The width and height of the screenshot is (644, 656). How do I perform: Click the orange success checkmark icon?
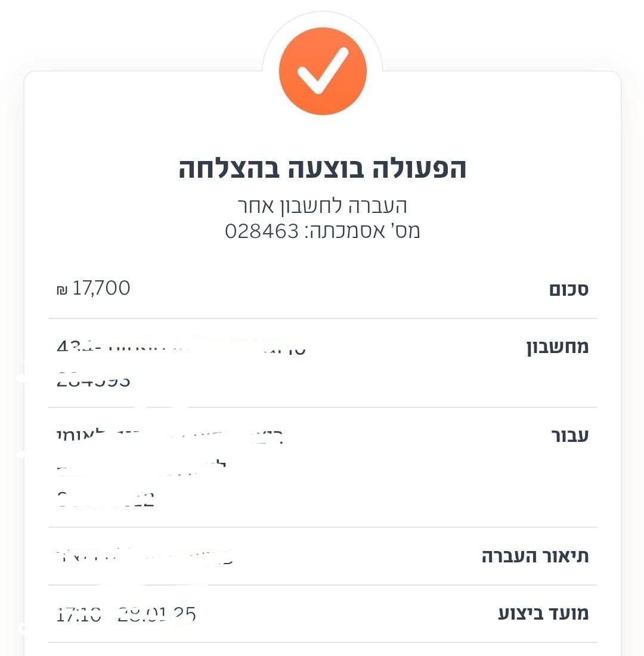323,71
